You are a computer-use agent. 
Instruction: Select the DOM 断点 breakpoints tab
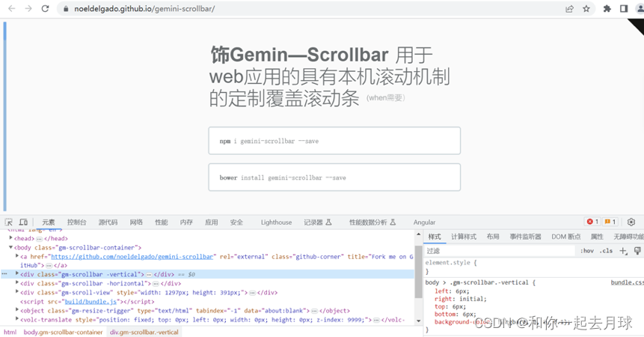click(566, 237)
